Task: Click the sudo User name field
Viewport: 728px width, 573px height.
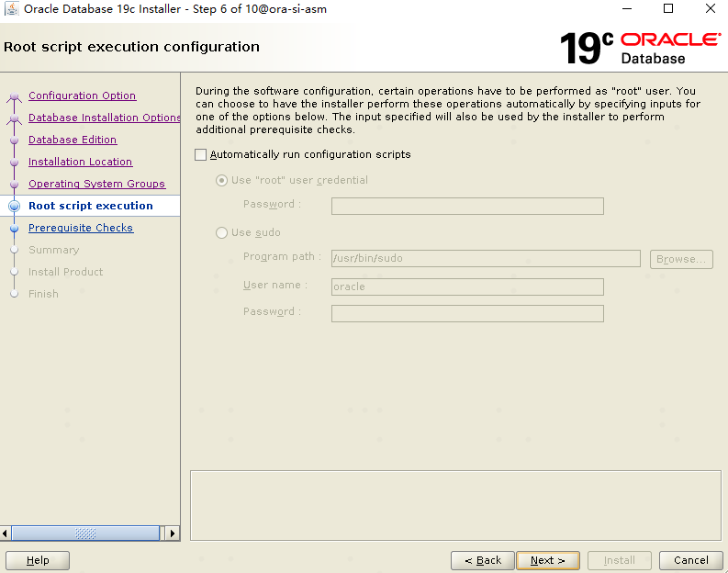Action: [x=467, y=287]
